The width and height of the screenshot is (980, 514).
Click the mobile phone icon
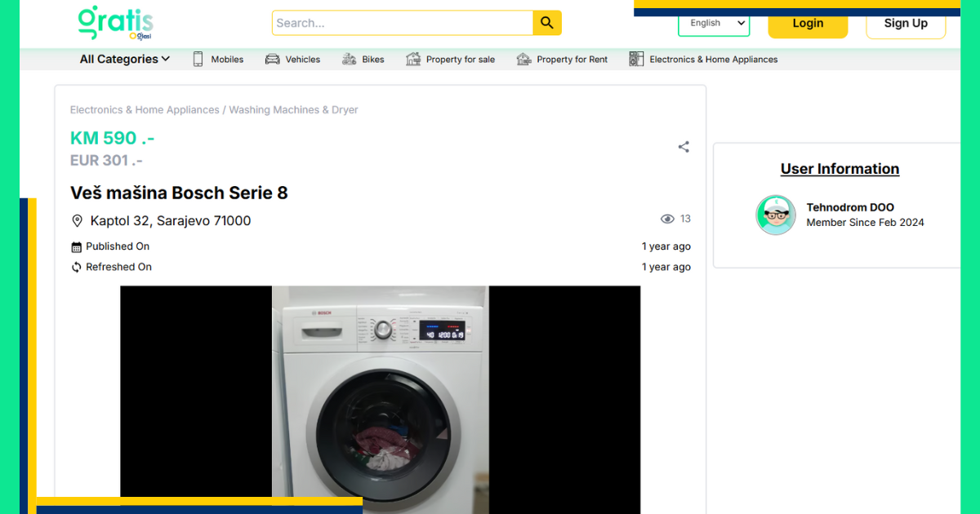point(198,59)
